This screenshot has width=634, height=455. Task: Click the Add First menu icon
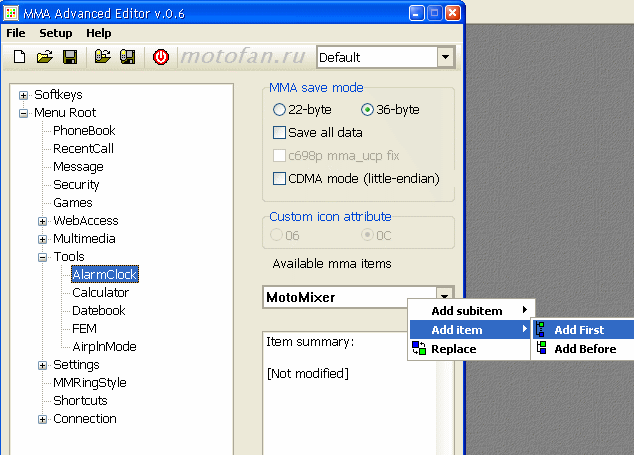click(x=541, y=330)
